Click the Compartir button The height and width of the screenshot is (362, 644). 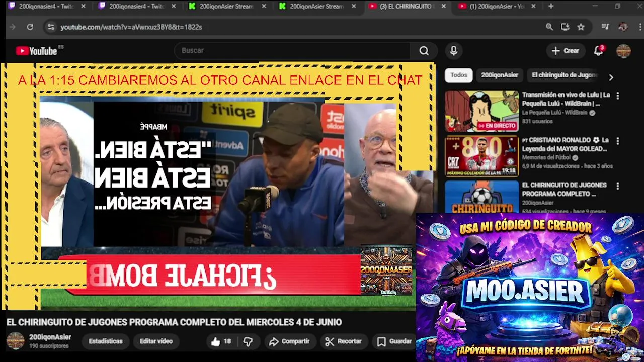(x=289, y=341)
